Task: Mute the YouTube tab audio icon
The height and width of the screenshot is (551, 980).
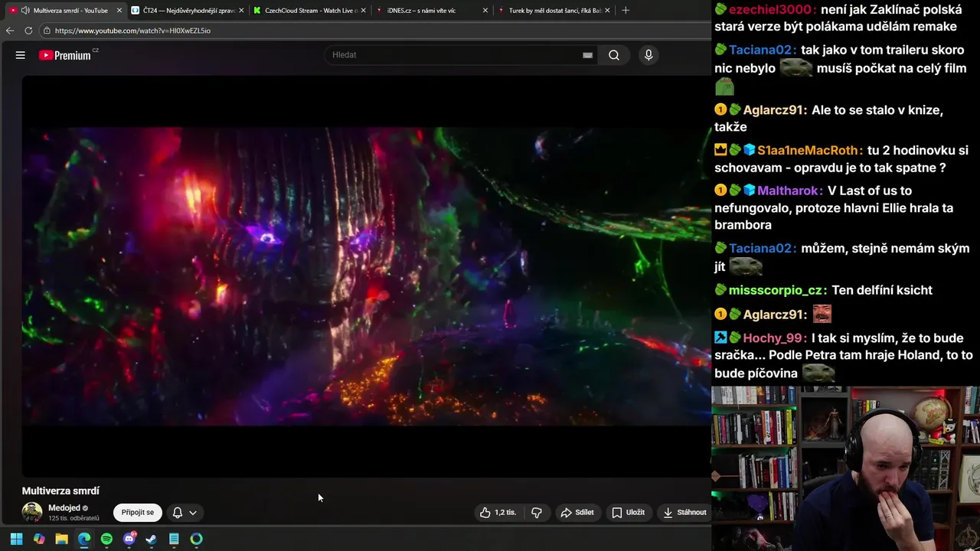Action: pos(25,11)
